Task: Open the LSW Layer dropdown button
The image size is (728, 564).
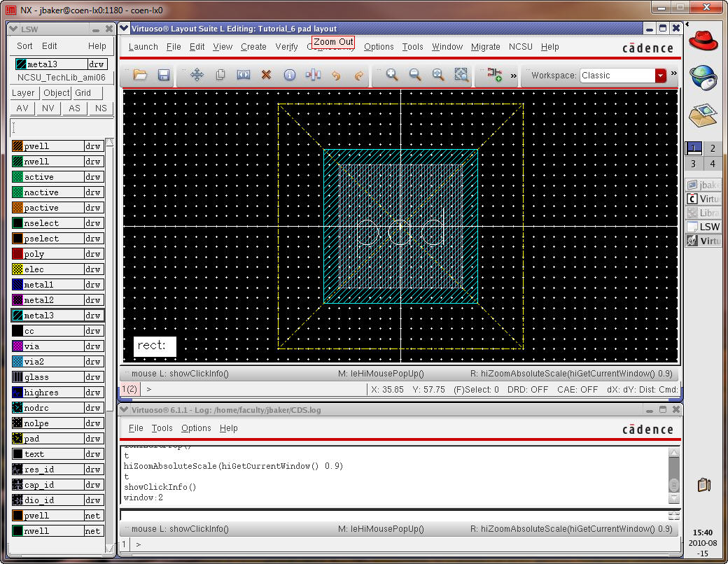Action: click(23, 93)
